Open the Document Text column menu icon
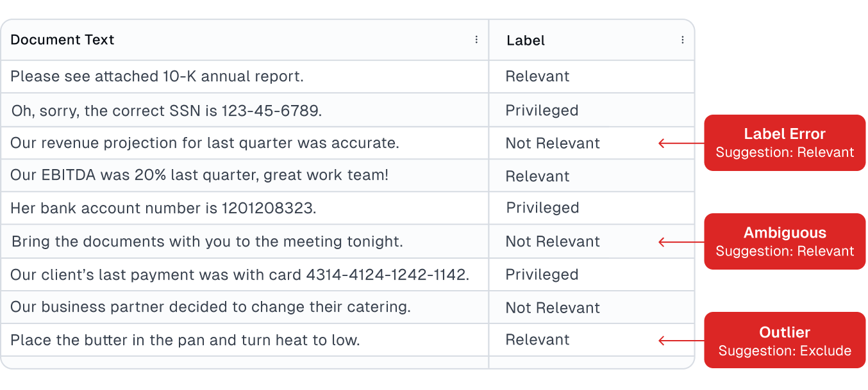The width and height of the screenshot is (868, 390). tap(476, 40)
